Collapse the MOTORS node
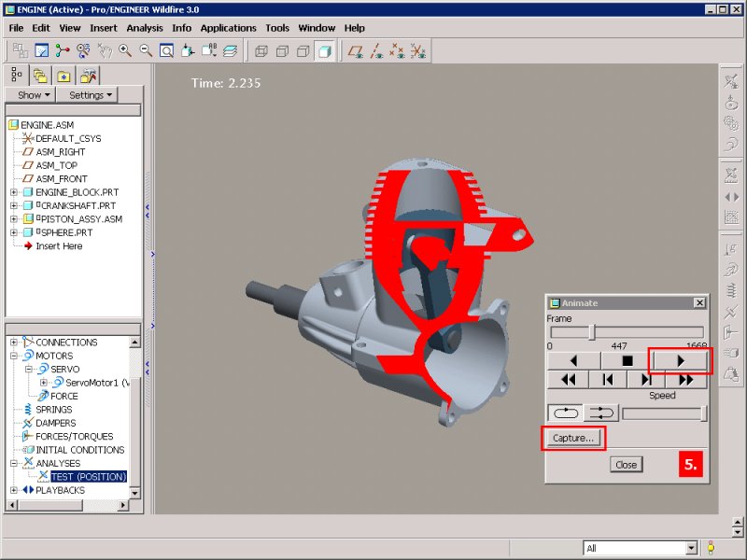The width and height of the screenshot is (747, 560). pos(14,356)
